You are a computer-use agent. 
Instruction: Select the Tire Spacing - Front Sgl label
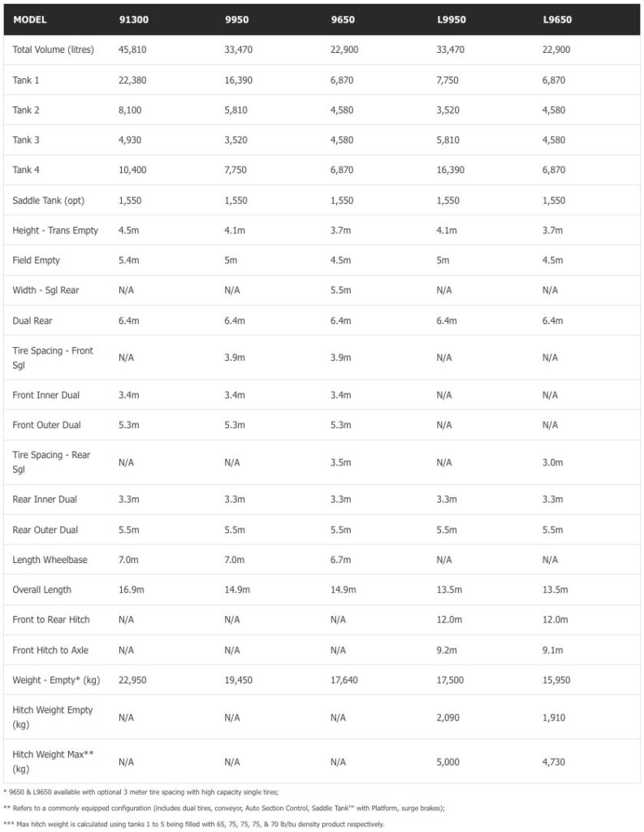tap(53, 357)
